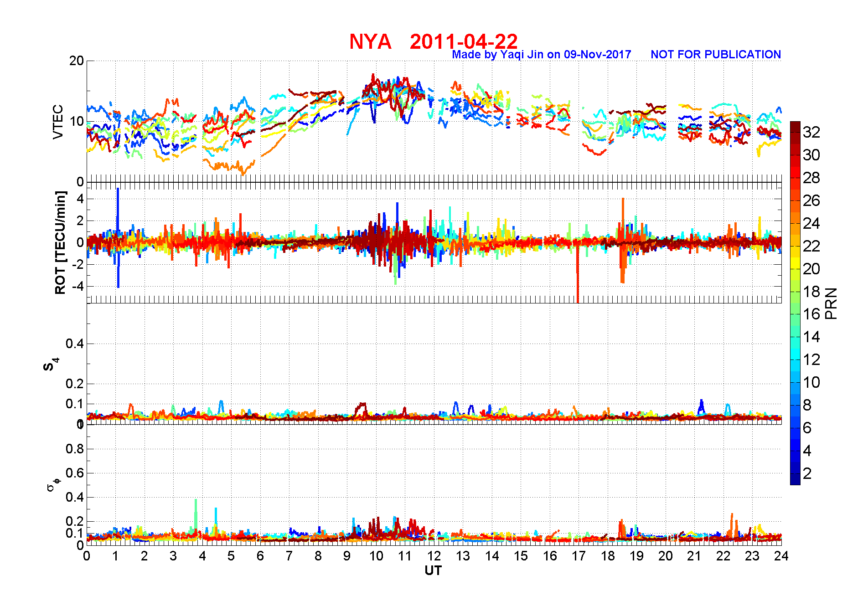
Task: Click the colorbar tick label 24
Action: point(811,223)
